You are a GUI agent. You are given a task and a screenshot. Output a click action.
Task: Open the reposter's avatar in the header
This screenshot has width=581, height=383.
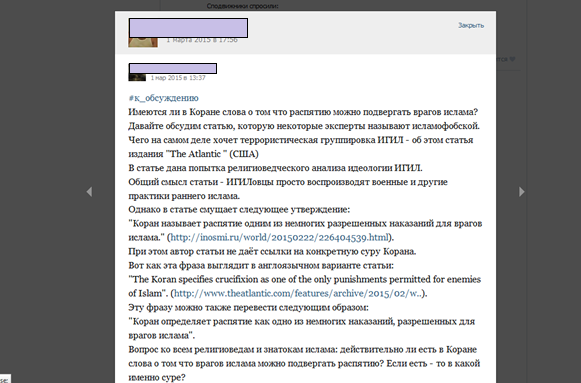click(143, 42)
